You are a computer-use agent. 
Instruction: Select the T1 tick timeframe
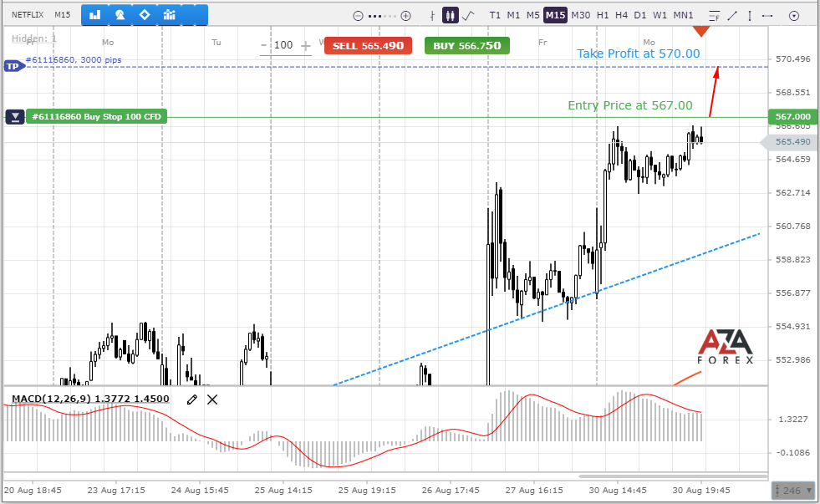(x=495, y=15)
